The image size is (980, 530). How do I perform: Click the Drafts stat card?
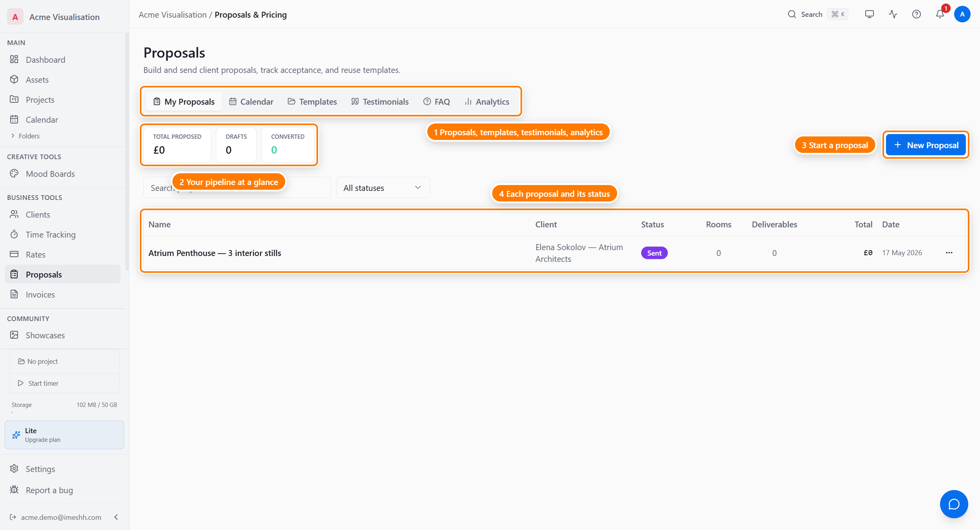coord(236,145)
